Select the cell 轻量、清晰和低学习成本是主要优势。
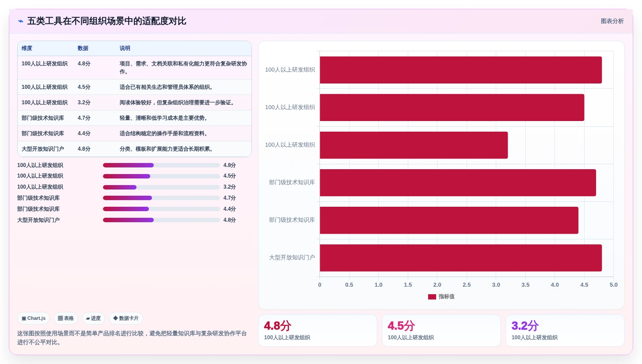The image size is (642, 364). click(183, 118)
